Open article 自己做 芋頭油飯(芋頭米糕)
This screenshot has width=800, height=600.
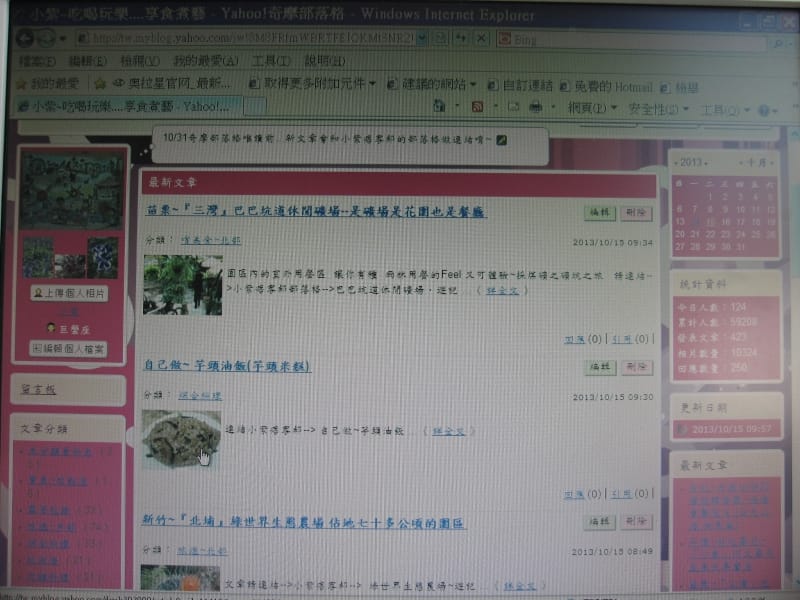[x=227, y=366]
